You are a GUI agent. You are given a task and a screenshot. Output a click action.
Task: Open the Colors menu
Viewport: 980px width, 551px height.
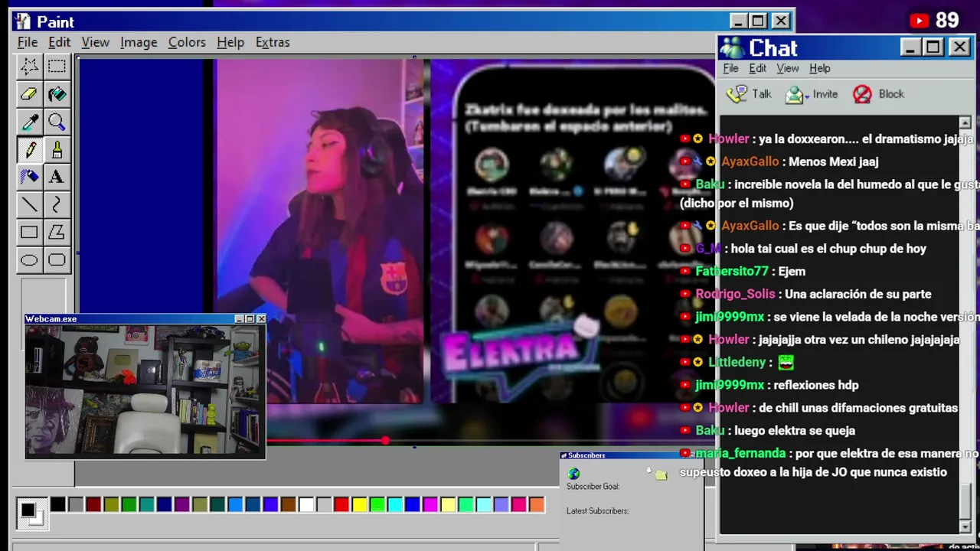pos(187,42)
